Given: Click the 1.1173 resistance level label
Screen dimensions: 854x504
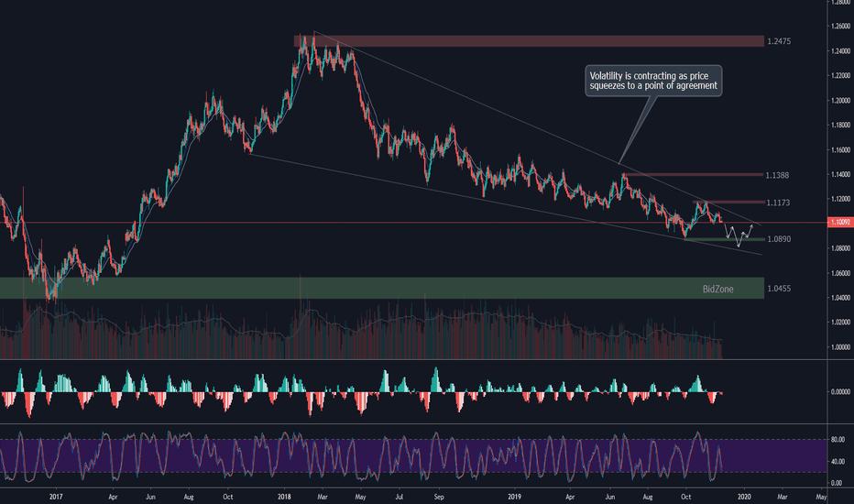Looking at the screenshot, I should coord(777,202).
